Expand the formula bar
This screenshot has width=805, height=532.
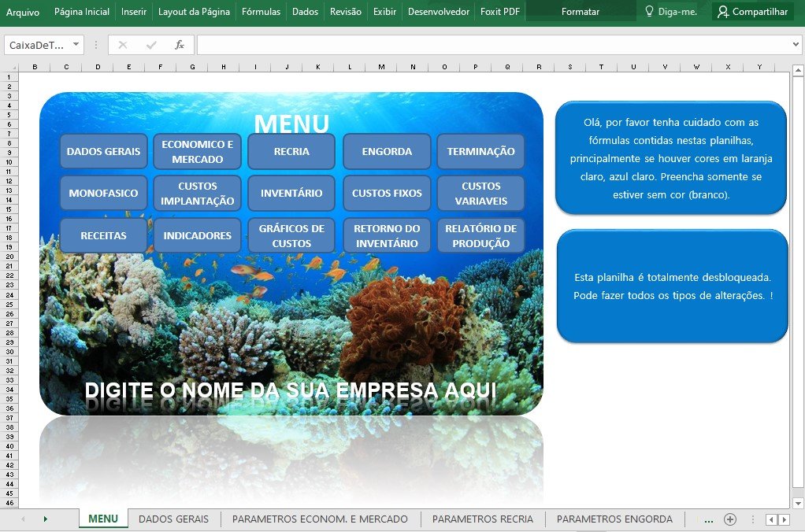[x=796, y=45]
